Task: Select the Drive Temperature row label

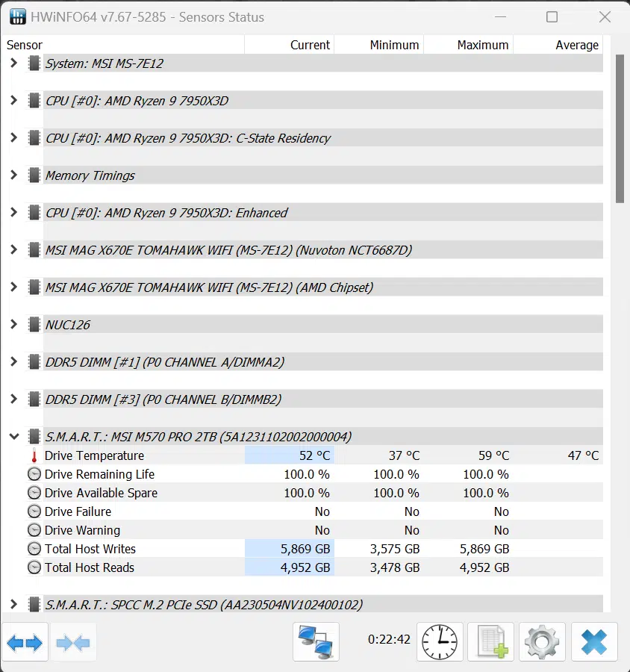Action: (x=94, y=455)
